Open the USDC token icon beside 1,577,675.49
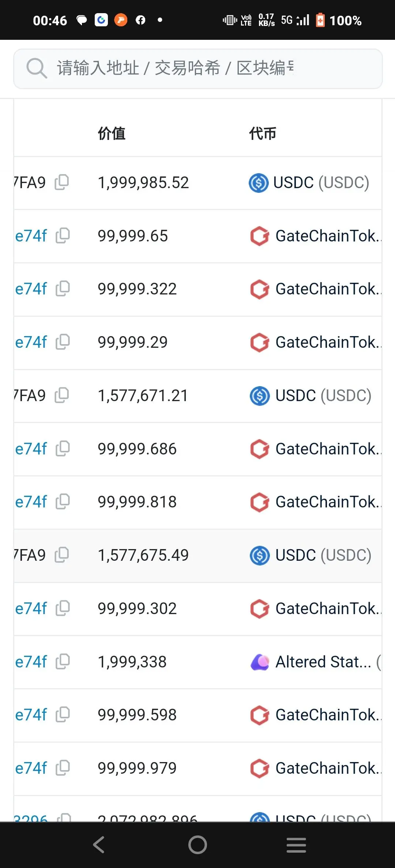 point(260,555)
